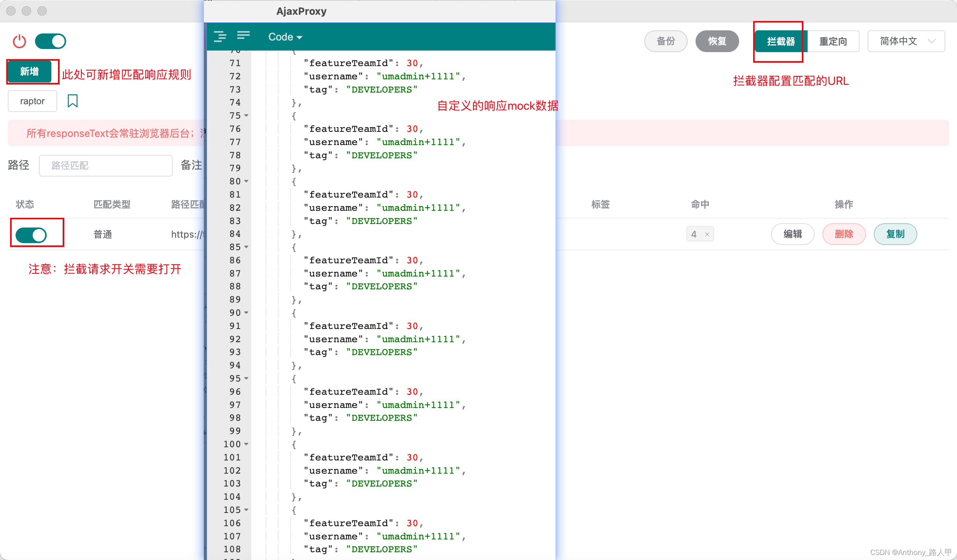The width and height of the screenshot is (957, 560).
Task: Click line number 86 in the gutter
Action: [235, 261]
